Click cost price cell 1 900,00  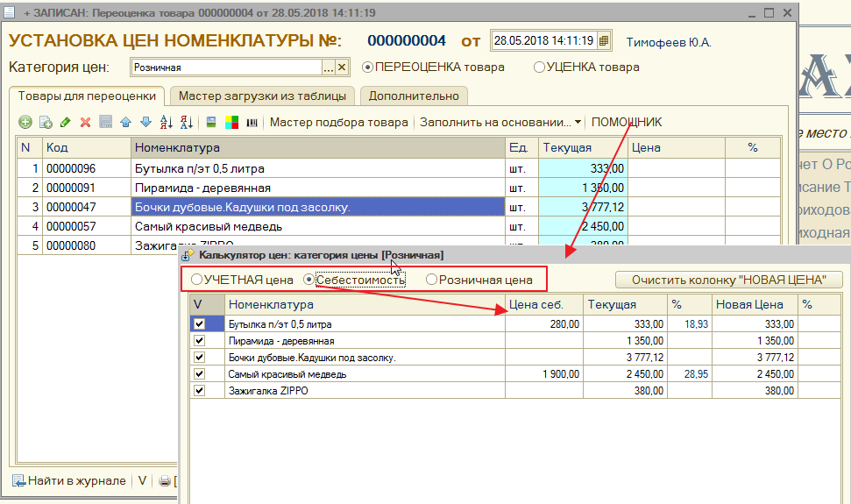[x=543, y=373]
